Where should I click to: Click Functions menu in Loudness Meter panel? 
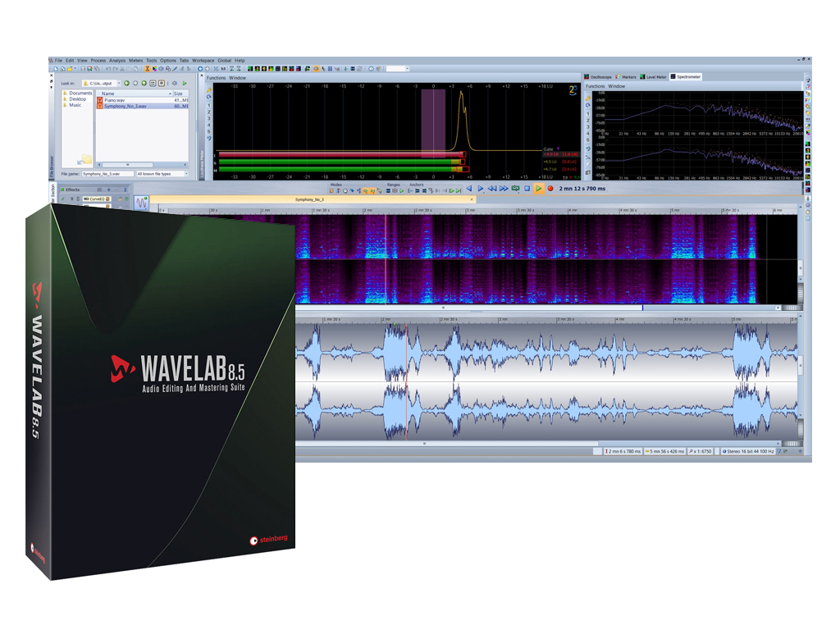click(215, 78)
